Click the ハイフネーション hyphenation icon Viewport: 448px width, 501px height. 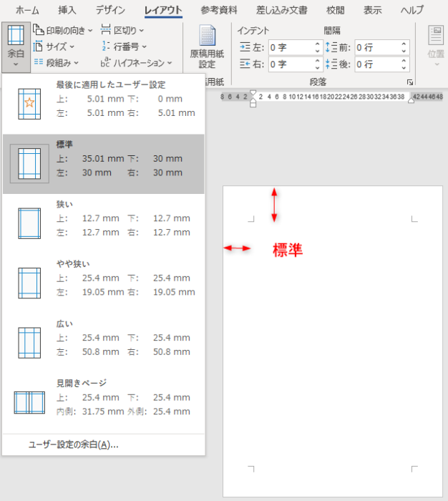pyautogui.click(x=106, y=63)
